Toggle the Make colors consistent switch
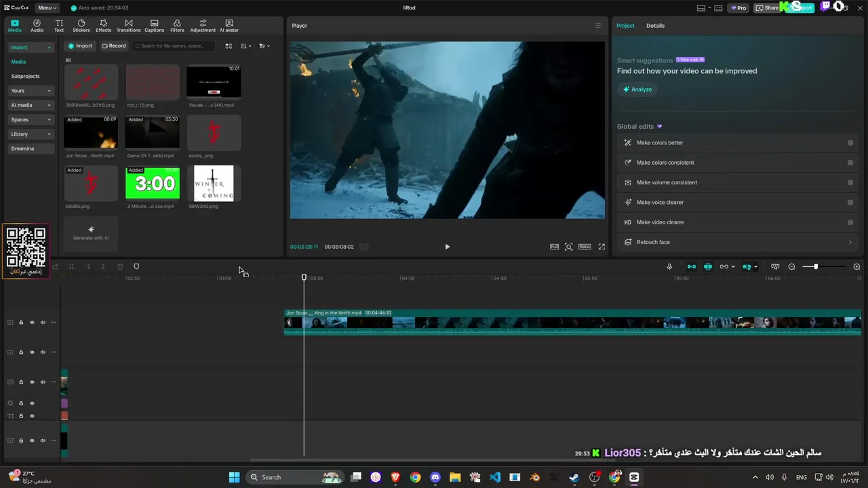Image resolution: width=868 pixels, height=488 pixels. click(x=850, y=163)
